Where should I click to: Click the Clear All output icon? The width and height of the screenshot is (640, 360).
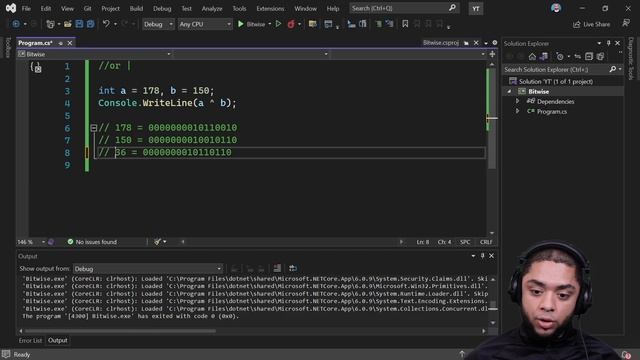[277, 268]
